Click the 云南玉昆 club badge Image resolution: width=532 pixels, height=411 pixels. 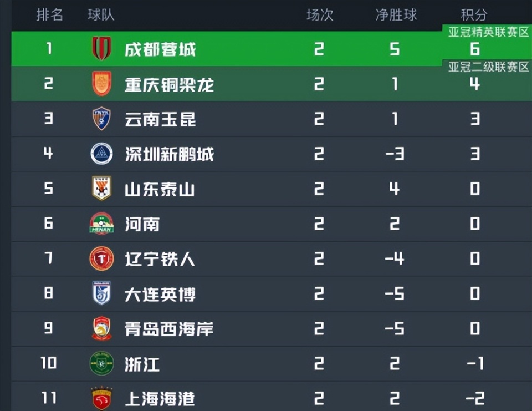pyautogui.click(x=101, y=119)
